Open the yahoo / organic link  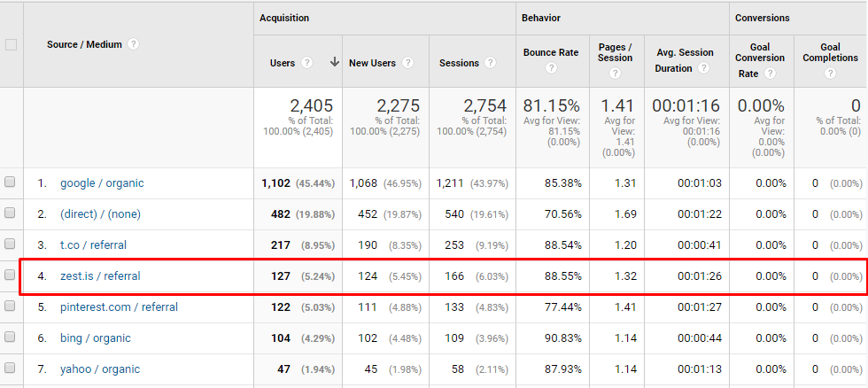pos(99,369)
